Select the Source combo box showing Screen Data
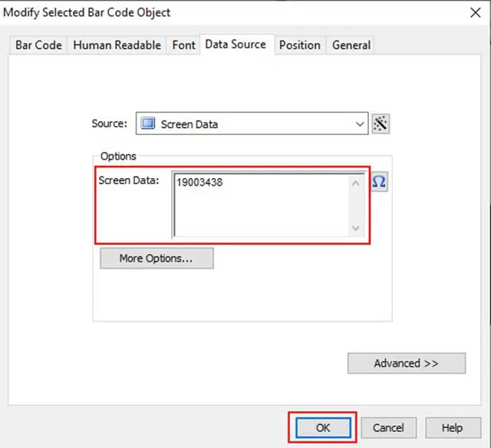Image resolution: width=491 pixels, height=448 pixels. 245,124
